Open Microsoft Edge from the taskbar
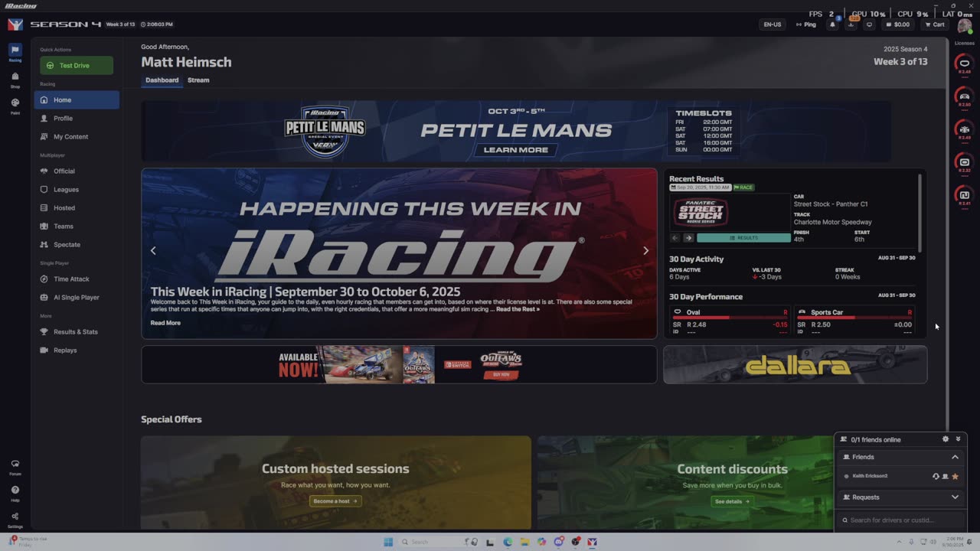Screen dimensions: 980x551 coord(508,542)
